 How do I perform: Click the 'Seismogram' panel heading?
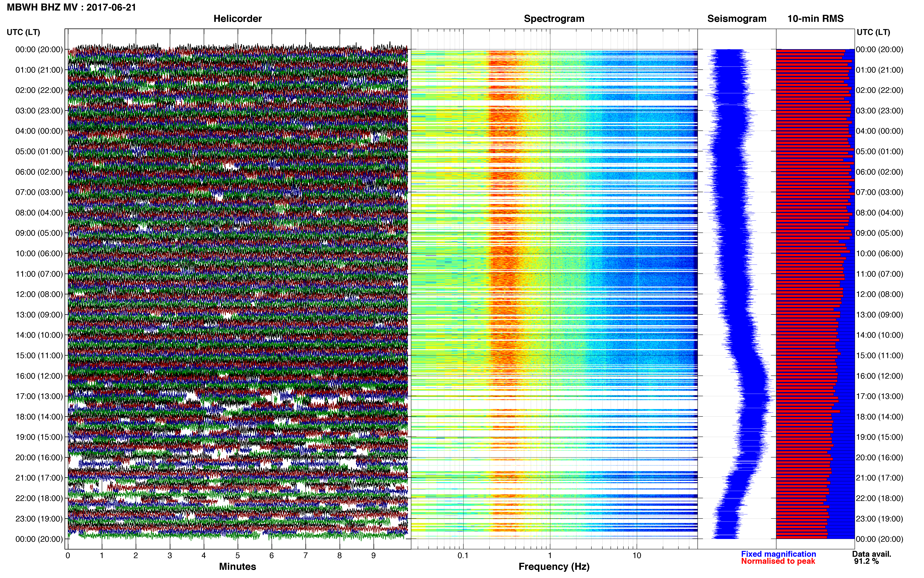click(x=737, y=18)
